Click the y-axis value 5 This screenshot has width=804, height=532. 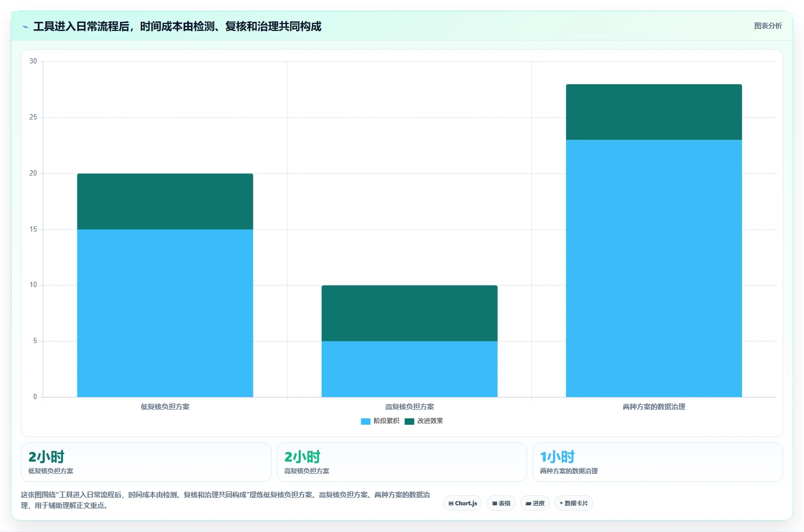(35, 341)
